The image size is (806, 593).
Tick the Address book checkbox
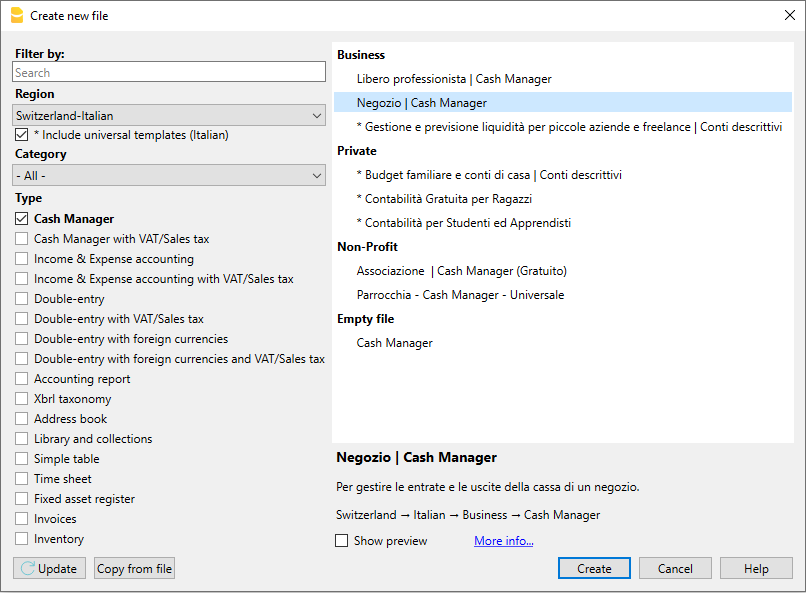(22, 419)
